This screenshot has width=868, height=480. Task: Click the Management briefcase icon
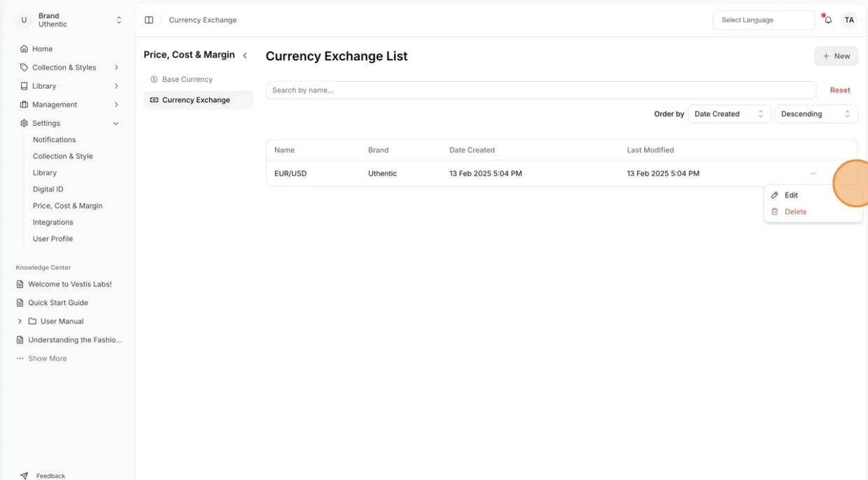point(24,105)
